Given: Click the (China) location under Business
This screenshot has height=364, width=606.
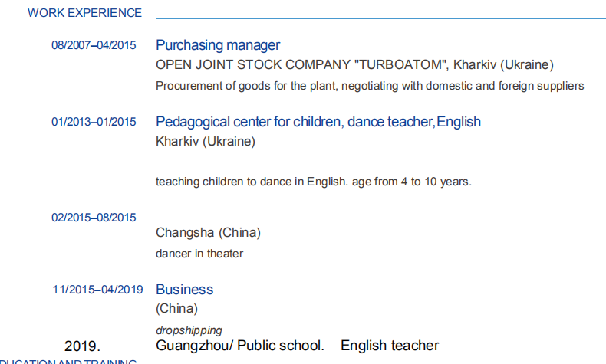Looking at the screenshot, I should (x=176, y=309).
